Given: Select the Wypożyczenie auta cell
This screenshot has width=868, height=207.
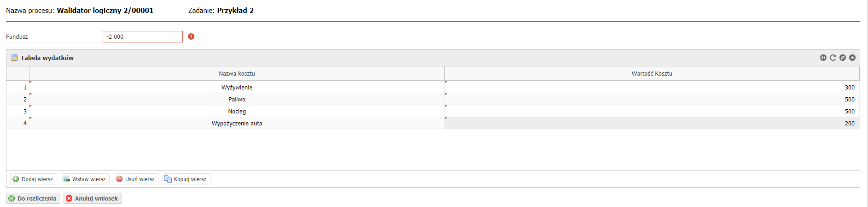Looking at the screenshot, I should point(237,123).
